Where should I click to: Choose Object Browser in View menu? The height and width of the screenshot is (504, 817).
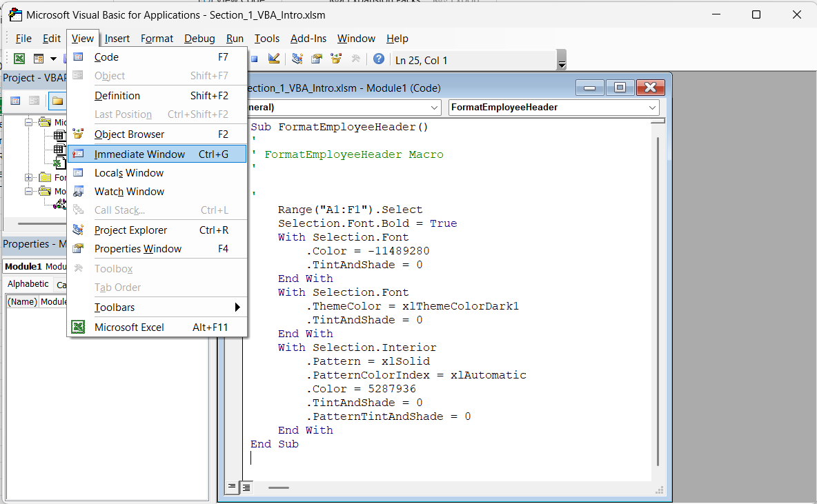pyautogui.click(x=157, y=134)
